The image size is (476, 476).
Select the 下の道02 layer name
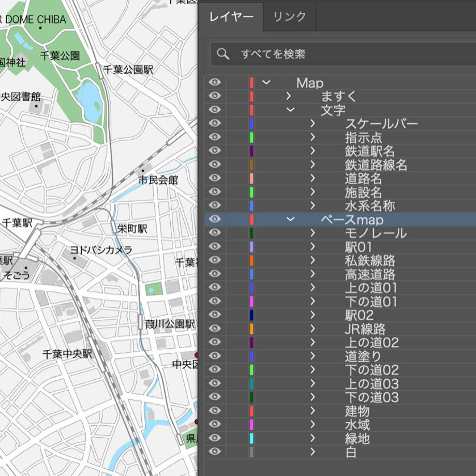[x=372, y=370]
